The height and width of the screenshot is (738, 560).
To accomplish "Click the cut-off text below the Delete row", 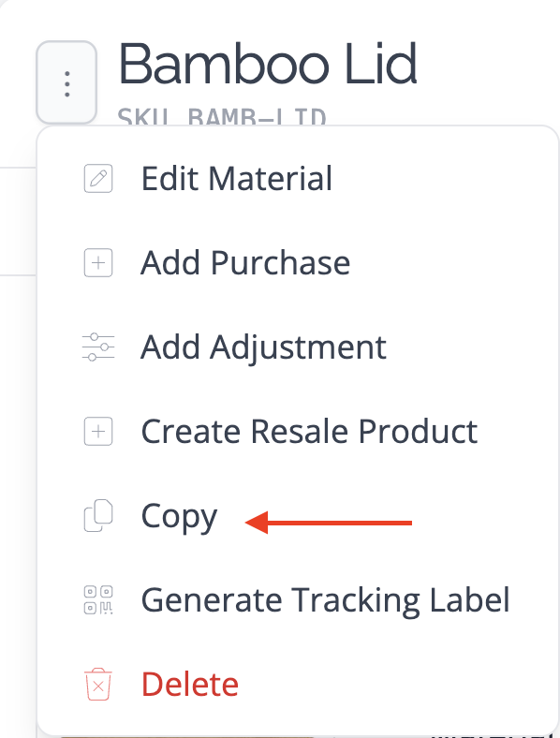I will tap(490, 734).
